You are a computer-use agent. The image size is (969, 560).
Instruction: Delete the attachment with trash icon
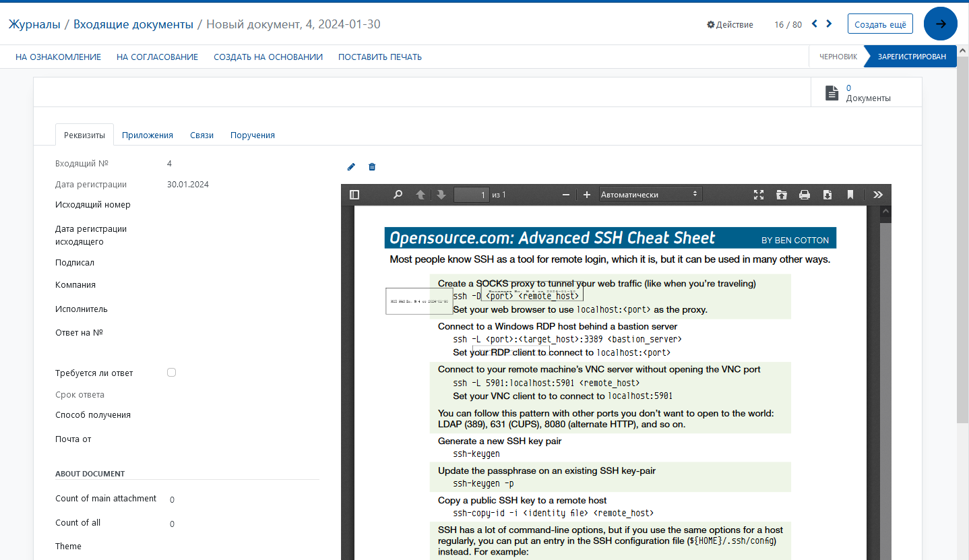tap(372, 167)
